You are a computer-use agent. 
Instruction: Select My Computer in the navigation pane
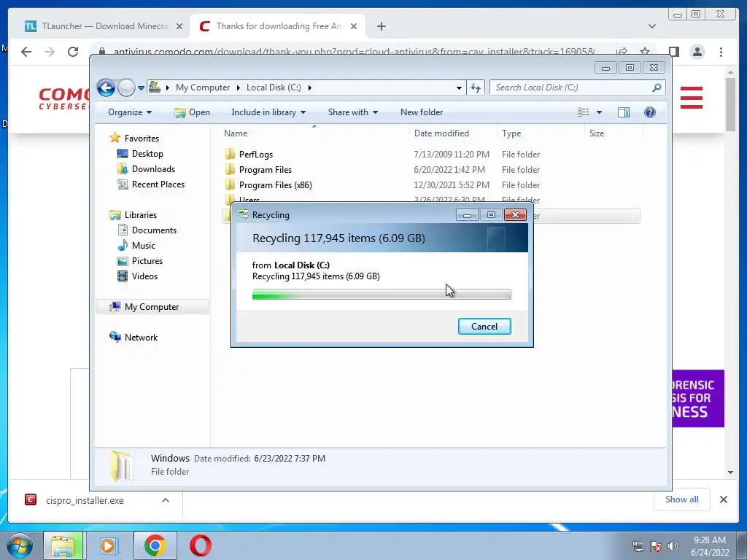click(152, 307)
